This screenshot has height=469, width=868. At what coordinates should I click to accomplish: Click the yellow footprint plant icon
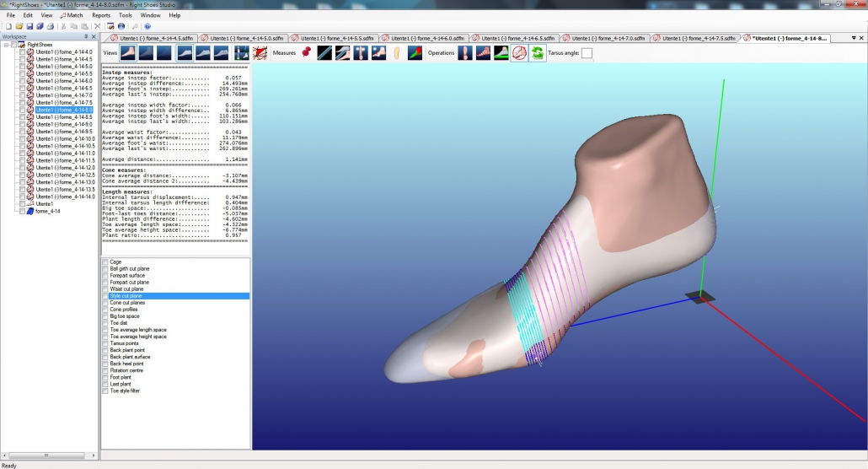397,52
